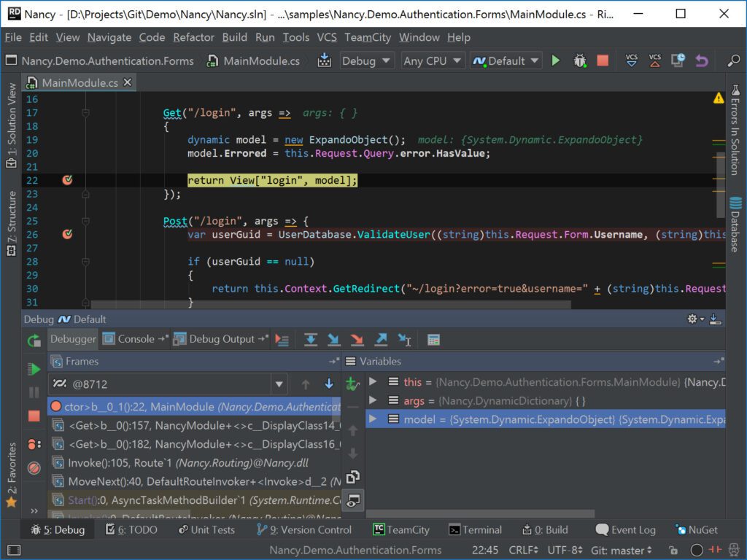Click Duplicate watch icon in Variables panel
This screenshot has height=560, width=747.
point(352,477)
